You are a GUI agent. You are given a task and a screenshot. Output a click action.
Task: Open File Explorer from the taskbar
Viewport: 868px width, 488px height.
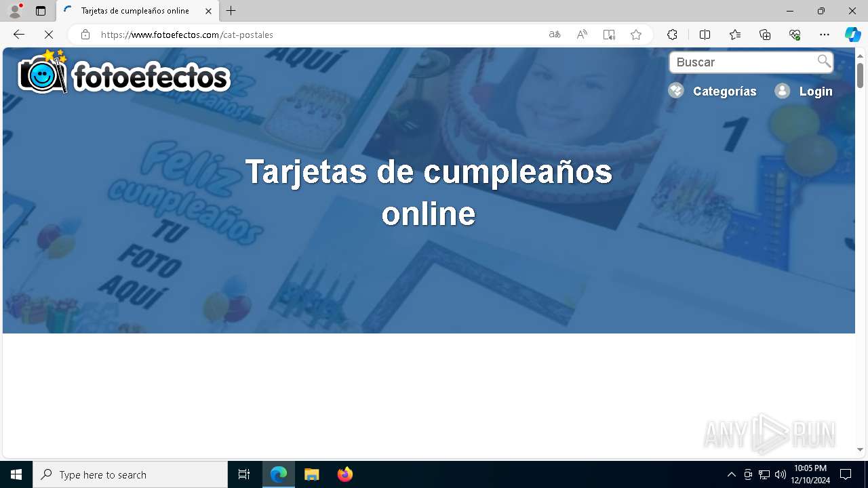click(x=312, y=474)
